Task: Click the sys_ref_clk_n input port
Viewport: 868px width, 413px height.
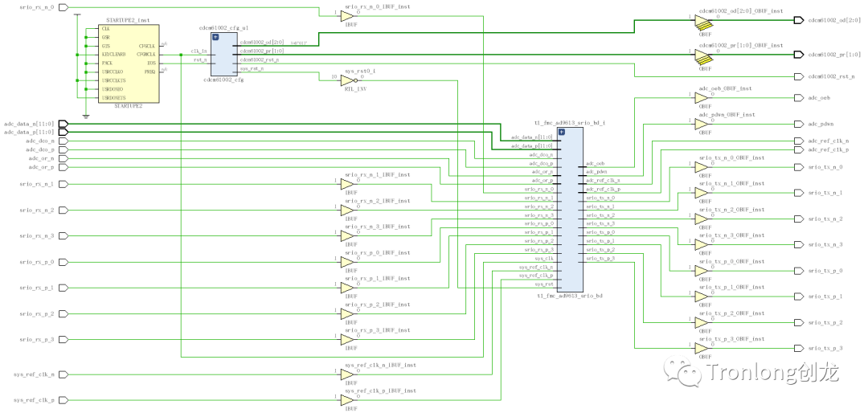Action: pyautogui.click(x=64, y=374)
